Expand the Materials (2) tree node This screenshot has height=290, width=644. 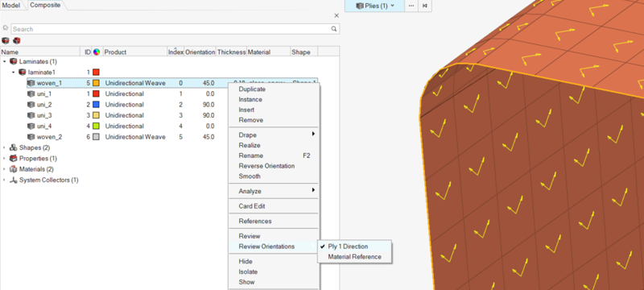point(4,169)
